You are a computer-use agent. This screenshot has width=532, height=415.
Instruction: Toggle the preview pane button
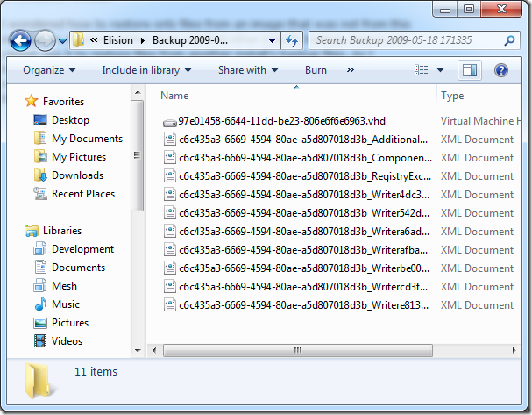coord(470,70)
